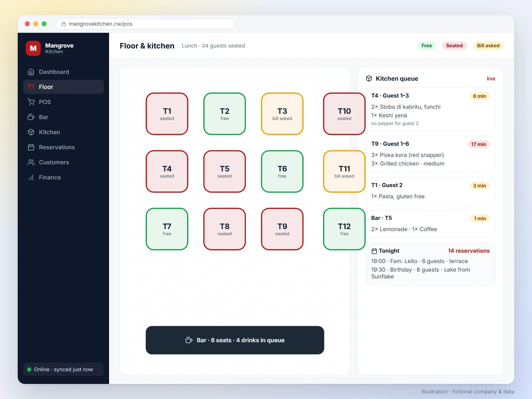Select free table T6
Screen dimensions: 532x399
pos(282,171)
